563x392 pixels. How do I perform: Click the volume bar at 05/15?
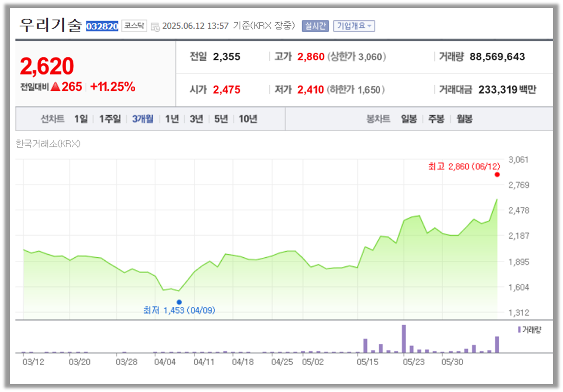tap(365, 346)
